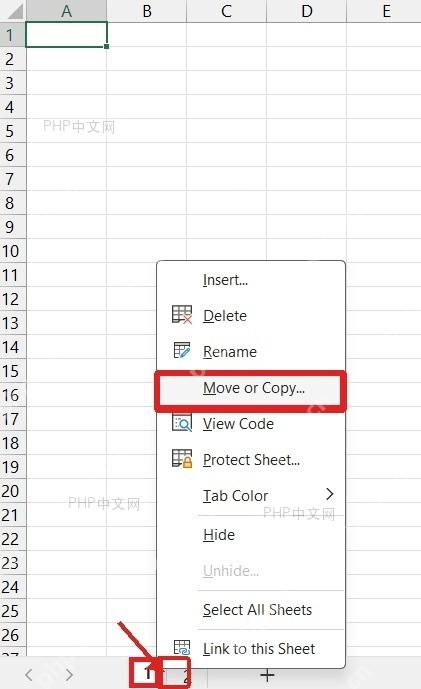Viewport: 421px width, 689px height.
Task: Click the select-all corner triangle
Action: pos(13,11)
